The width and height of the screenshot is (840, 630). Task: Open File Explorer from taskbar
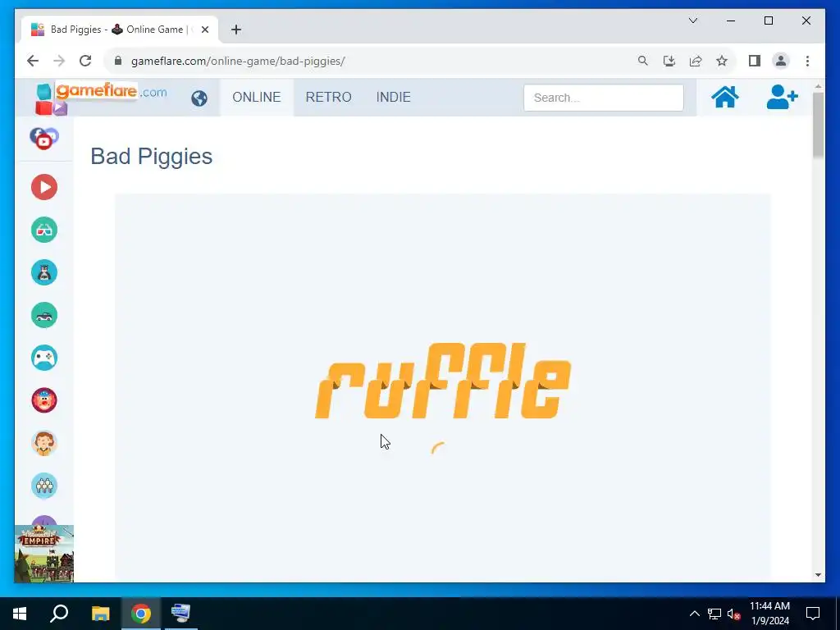pyautogui.click(x=100, y=614)
